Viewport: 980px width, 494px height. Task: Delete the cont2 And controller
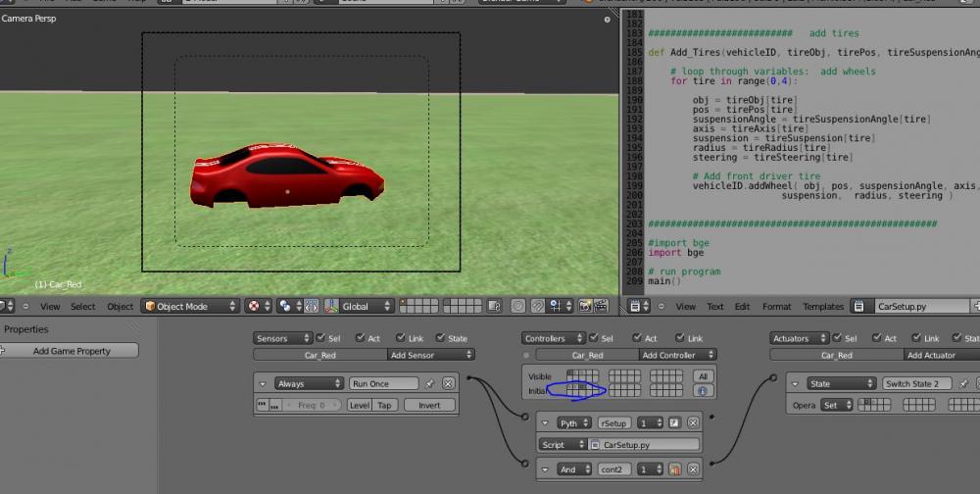(x=693, y=469)
